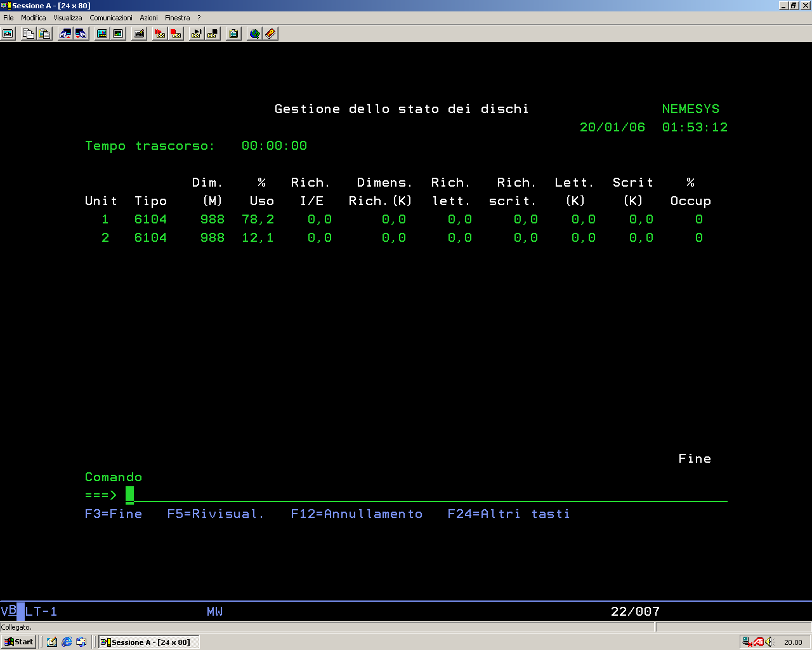The image size is (812, 650).
Task: Open the Help index globe icon
Action: [254, 34]
